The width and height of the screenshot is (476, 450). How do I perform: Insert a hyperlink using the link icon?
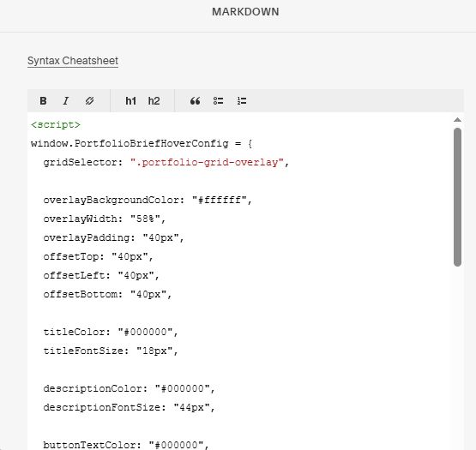89,101
